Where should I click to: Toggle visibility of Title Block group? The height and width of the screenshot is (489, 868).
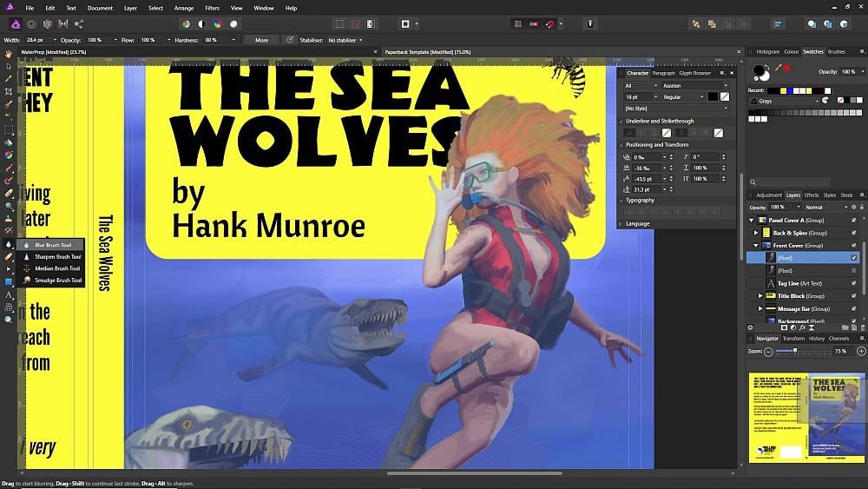tap(853, 295)
